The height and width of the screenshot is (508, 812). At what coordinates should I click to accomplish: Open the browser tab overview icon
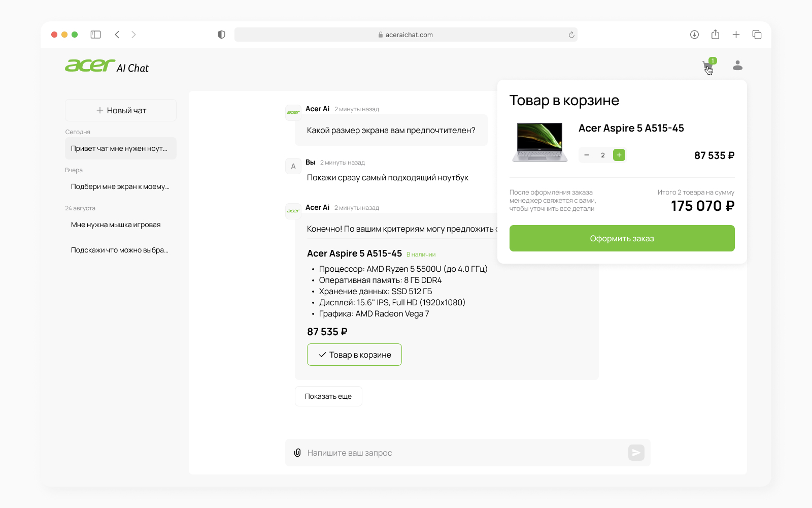tap(757, 35)
